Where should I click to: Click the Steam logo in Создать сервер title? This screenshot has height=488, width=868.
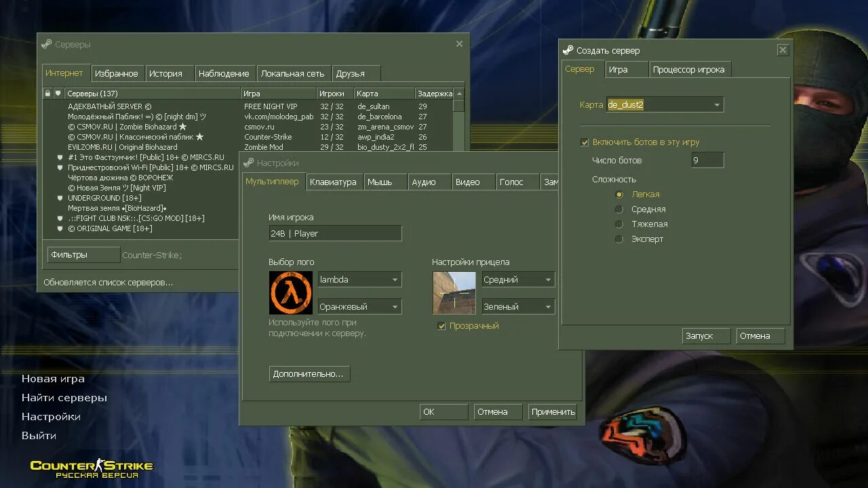tap(568, 50)
